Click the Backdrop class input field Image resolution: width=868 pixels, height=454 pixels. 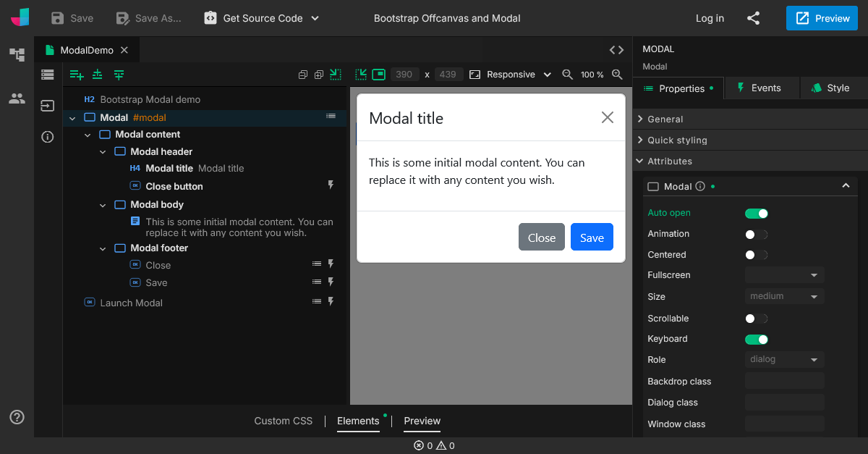[785, 381]
